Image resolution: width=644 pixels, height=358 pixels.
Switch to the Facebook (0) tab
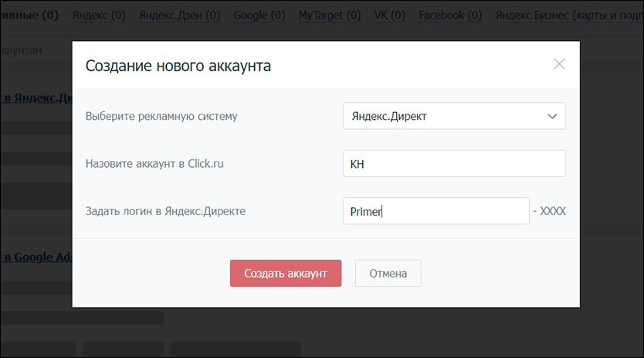tap(450, 15)
